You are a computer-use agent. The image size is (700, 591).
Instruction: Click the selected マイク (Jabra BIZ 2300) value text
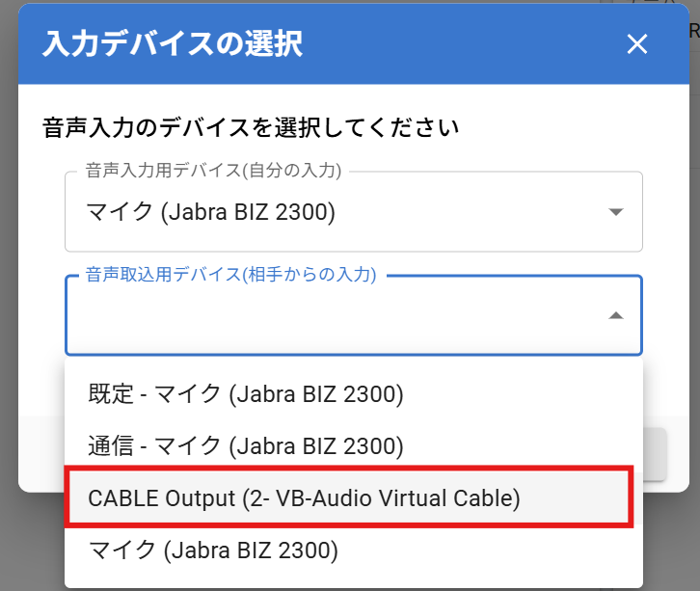(210, 212)
